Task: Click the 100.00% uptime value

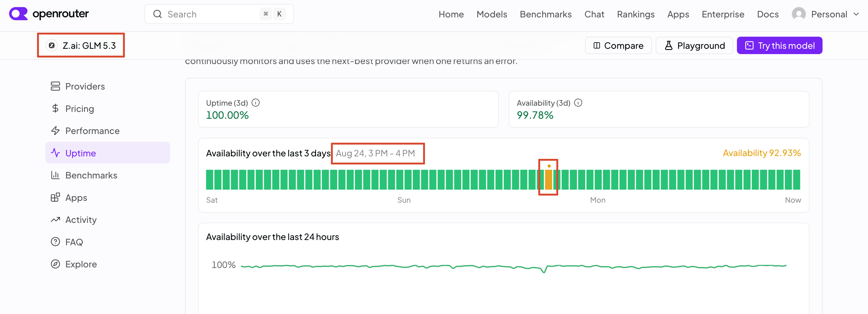Action: (228, 115)
